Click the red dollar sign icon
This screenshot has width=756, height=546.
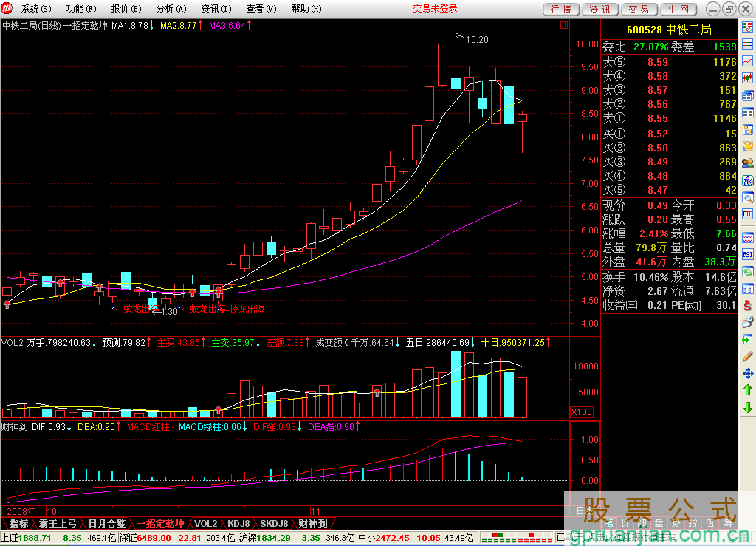748,305
